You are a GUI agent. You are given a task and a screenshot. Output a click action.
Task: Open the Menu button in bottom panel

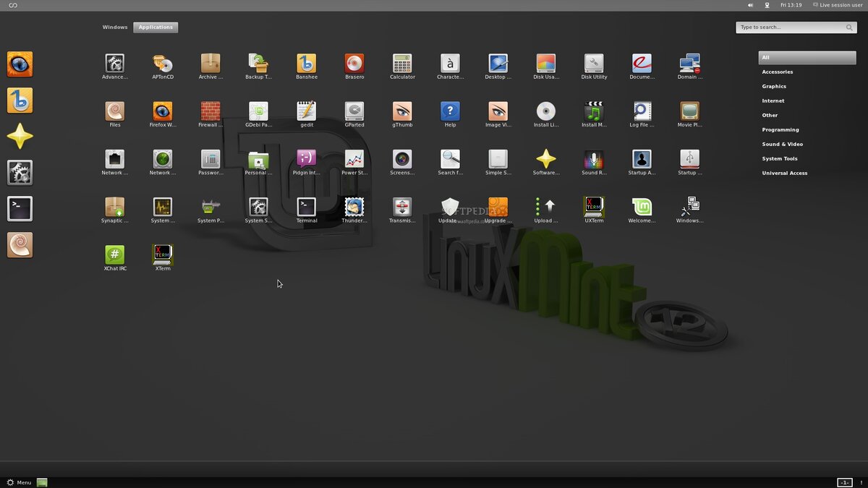19,482
